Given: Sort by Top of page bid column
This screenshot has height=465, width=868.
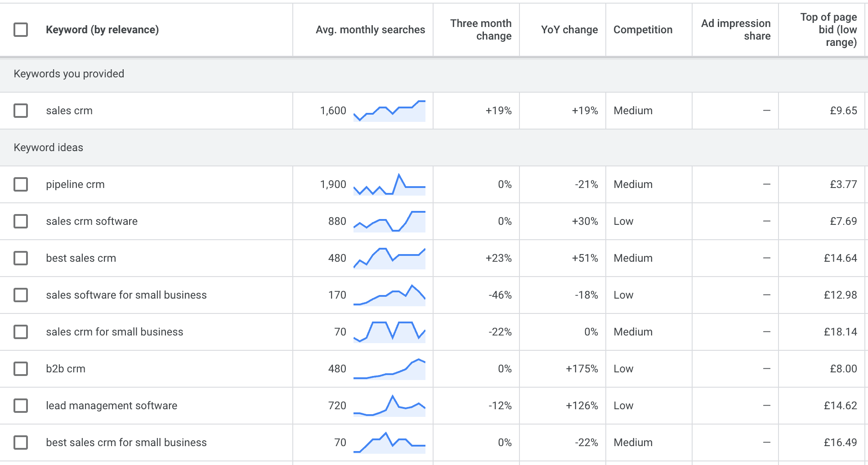Looking at the screenshot, I should [828, 30].
